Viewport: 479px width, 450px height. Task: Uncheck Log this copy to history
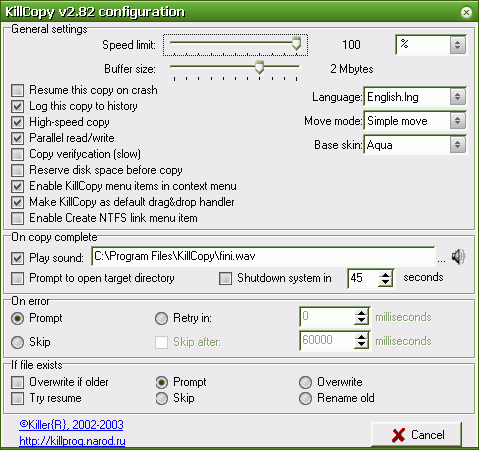[17, 106]
